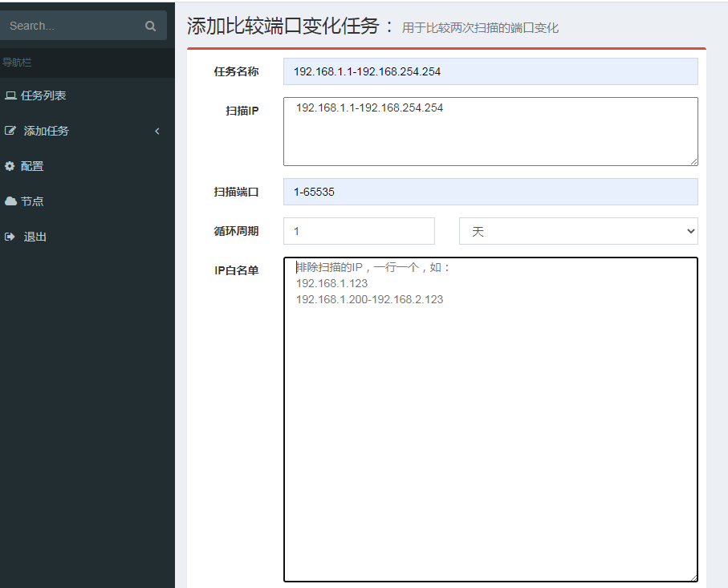728x588 pixels.
Task: Click the search magnifier icon
Action: pos(150,26)
